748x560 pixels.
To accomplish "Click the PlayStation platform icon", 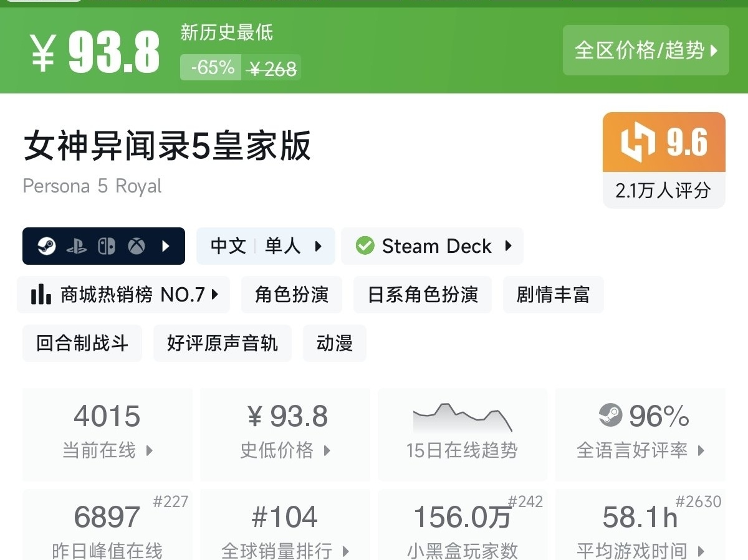I will (x=77, y=247).
